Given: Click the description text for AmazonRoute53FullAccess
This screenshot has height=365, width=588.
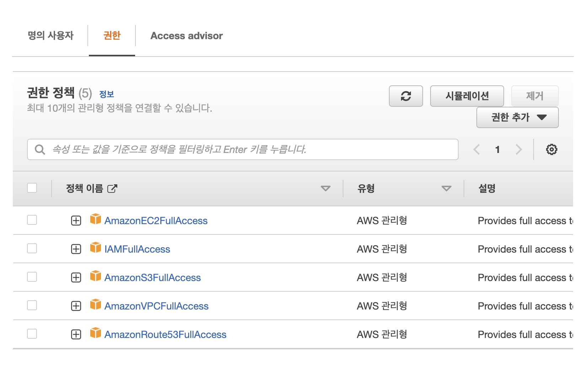Looking at the screenshot, I should pyautogui.click(x=525, y=334).
